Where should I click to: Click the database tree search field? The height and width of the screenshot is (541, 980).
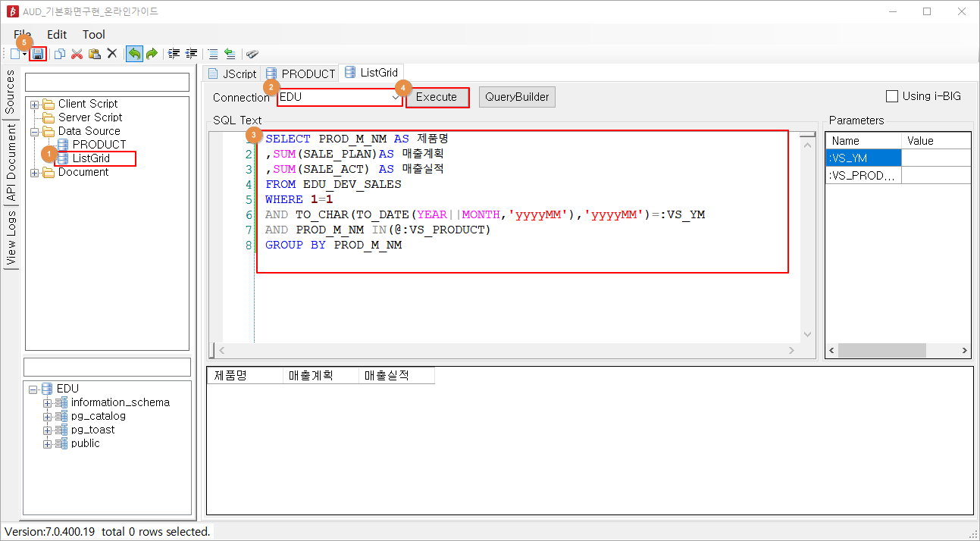[107, 367]
